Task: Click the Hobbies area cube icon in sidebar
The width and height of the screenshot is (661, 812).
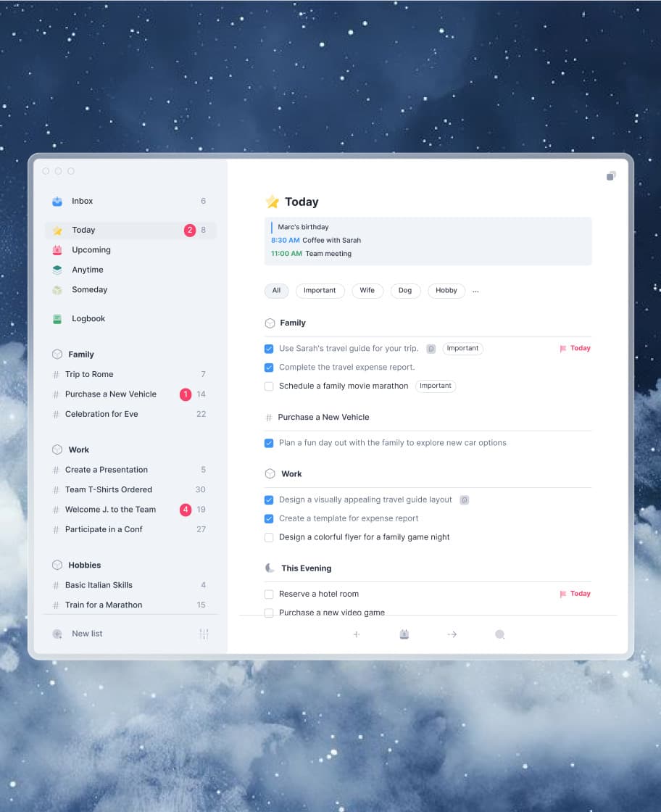Action: [57, 565]
